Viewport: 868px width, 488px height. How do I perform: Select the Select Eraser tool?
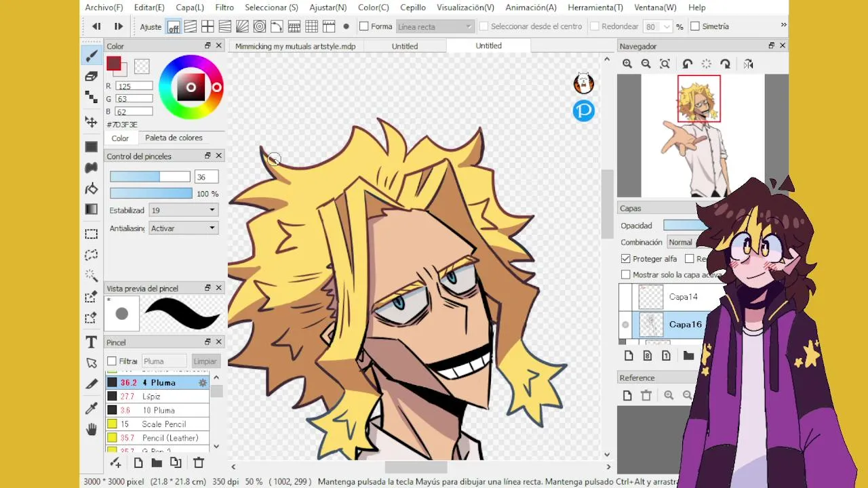click(x=91, y=318)
